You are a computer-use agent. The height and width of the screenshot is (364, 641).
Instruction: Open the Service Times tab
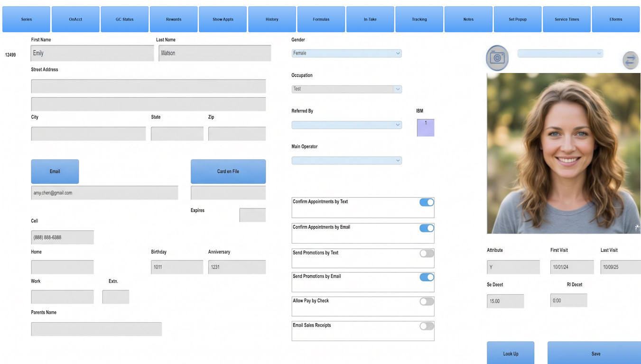[567, 19]
